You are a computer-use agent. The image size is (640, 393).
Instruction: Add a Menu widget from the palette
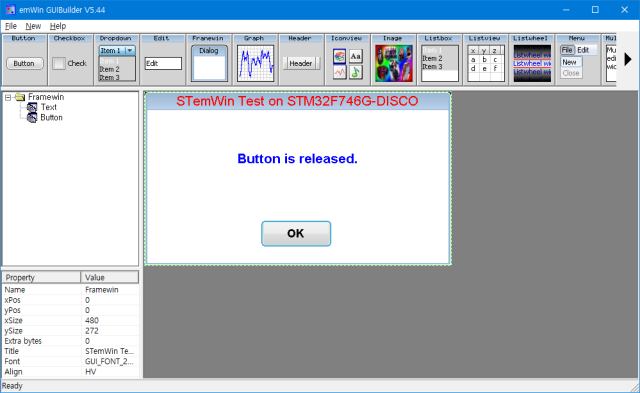coord(578,60)
